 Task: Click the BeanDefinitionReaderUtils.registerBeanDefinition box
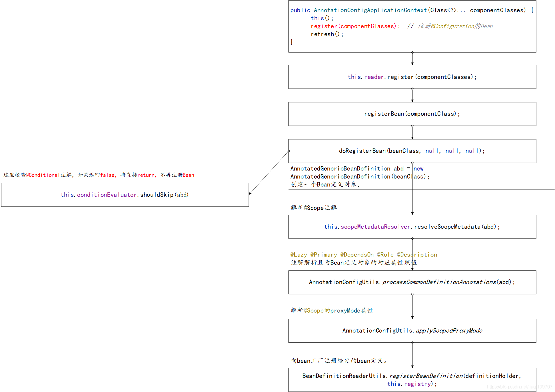(x=412, y=380)
